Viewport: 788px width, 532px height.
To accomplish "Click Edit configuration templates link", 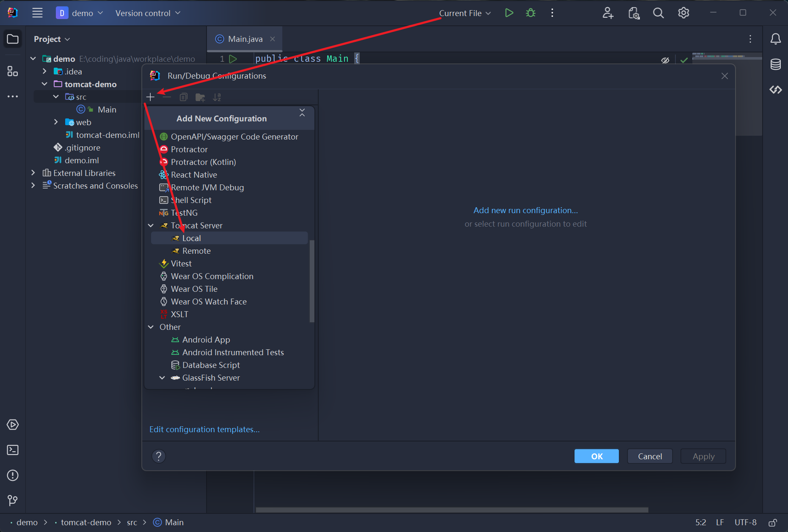I will tap(204, 429).
